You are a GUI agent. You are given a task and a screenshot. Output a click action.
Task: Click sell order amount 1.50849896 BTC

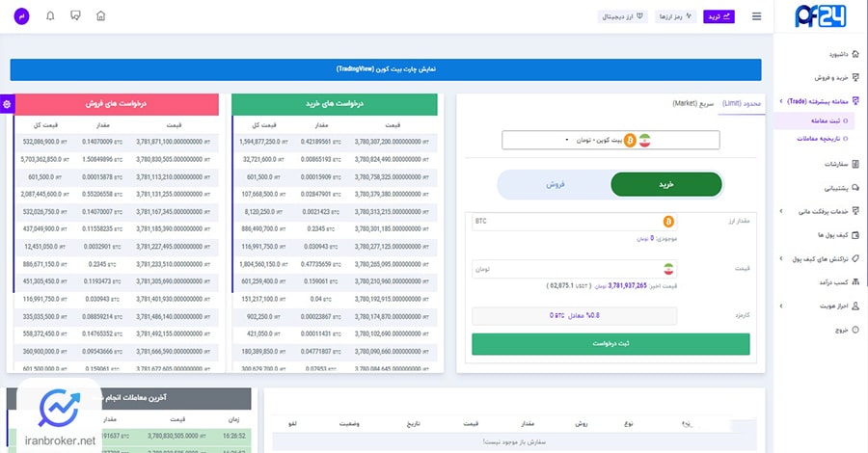(102, 160)
